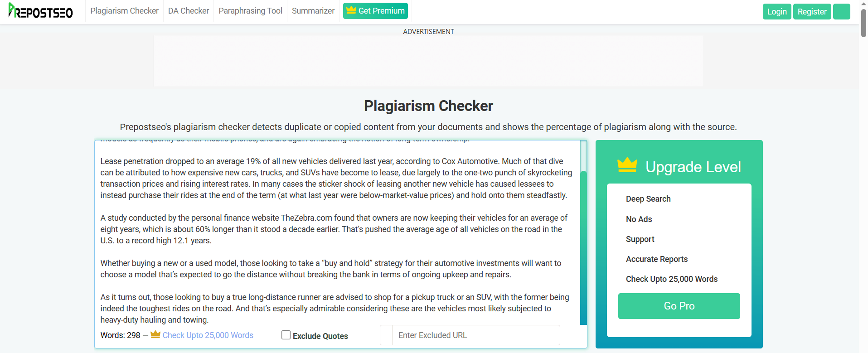Viewport: 868px width, 353px height.
Task: Open the DA Checker menu item
Action: pos(189,11)
